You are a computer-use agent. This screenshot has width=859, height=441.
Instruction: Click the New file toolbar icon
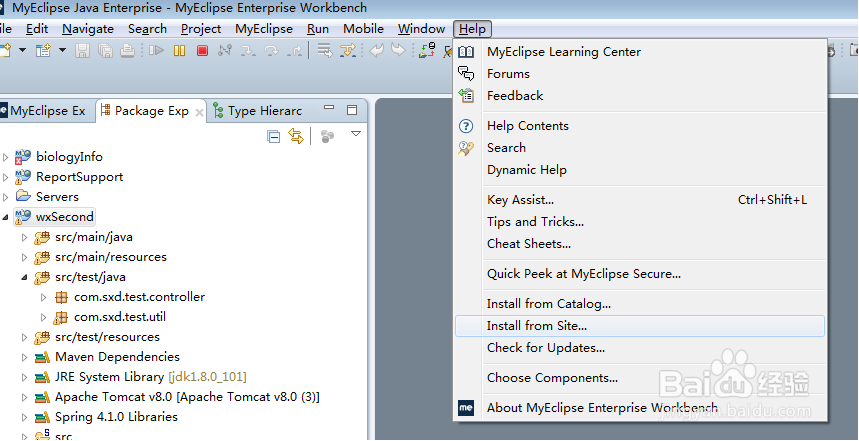(4, 51)
